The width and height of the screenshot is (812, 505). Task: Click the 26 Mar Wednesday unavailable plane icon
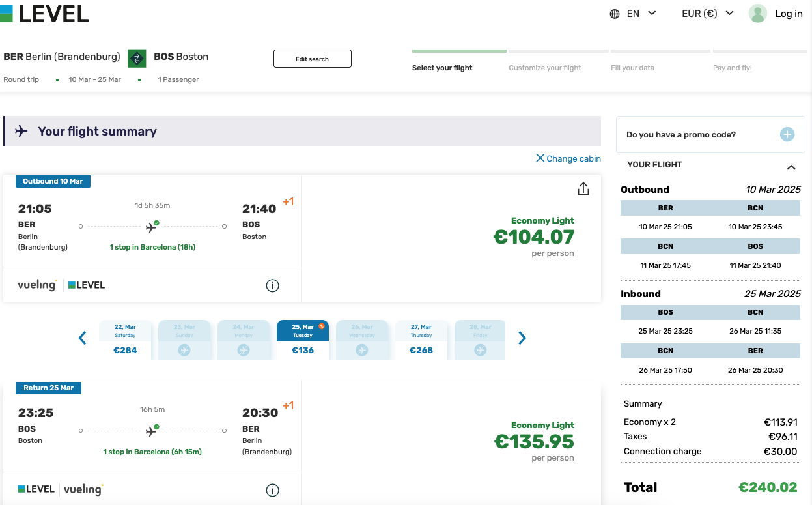click(x=362, y=350)
